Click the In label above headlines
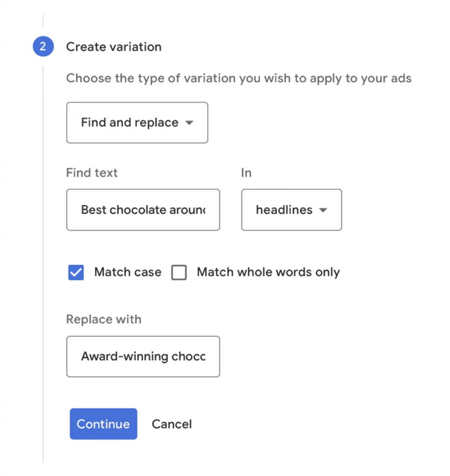 point(246,173)
